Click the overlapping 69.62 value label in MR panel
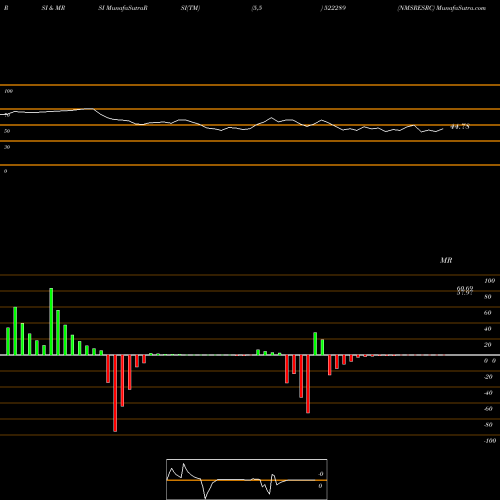The height and width of the screenshot is (500, 500). (465, 289)
